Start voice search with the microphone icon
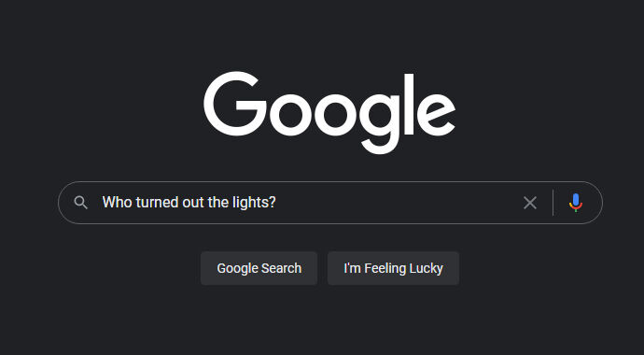The height and width of the screenshot is (355, 644). tap(576, 203)
